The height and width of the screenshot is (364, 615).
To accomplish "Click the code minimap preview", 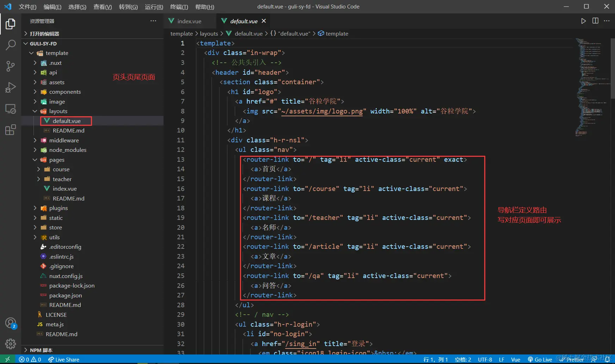I will pos(593,87).
